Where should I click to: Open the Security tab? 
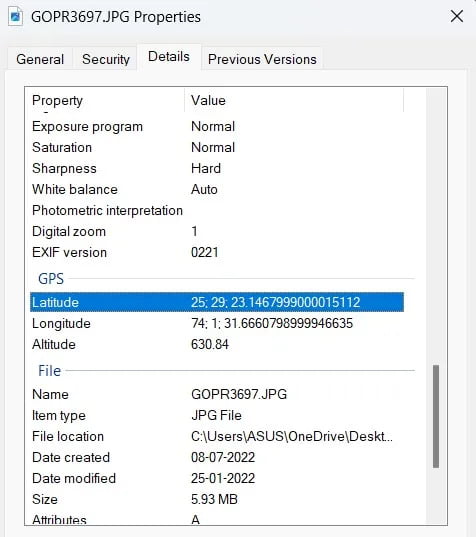(x=106, y=59)
